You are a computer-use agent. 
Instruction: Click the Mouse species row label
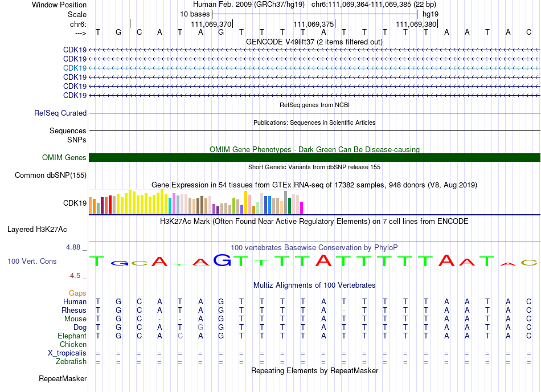click(x=75, y=319)
